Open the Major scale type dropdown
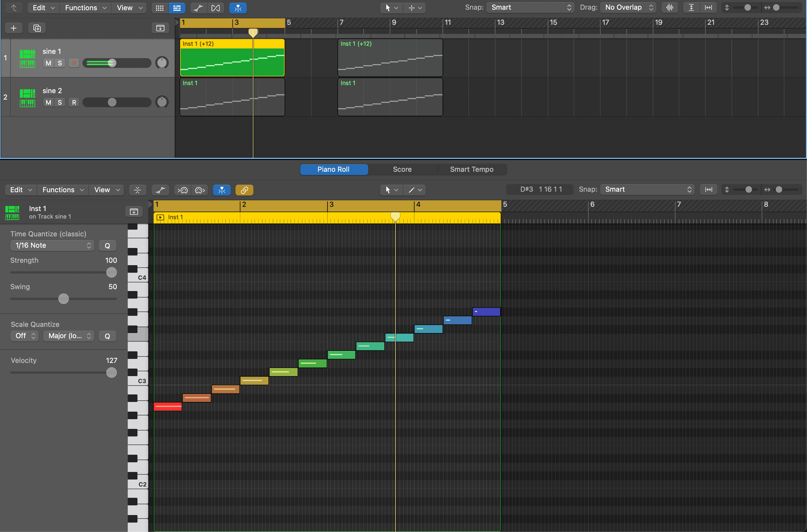807x532 pixels. 69,336
